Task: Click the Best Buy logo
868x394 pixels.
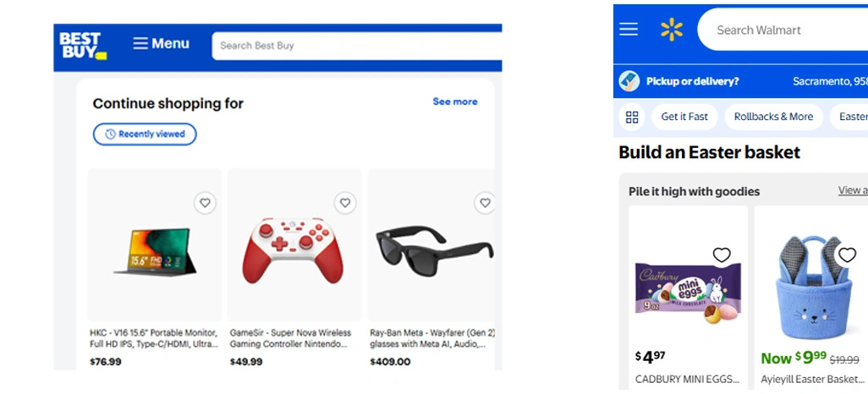Action: coord(82,46)
